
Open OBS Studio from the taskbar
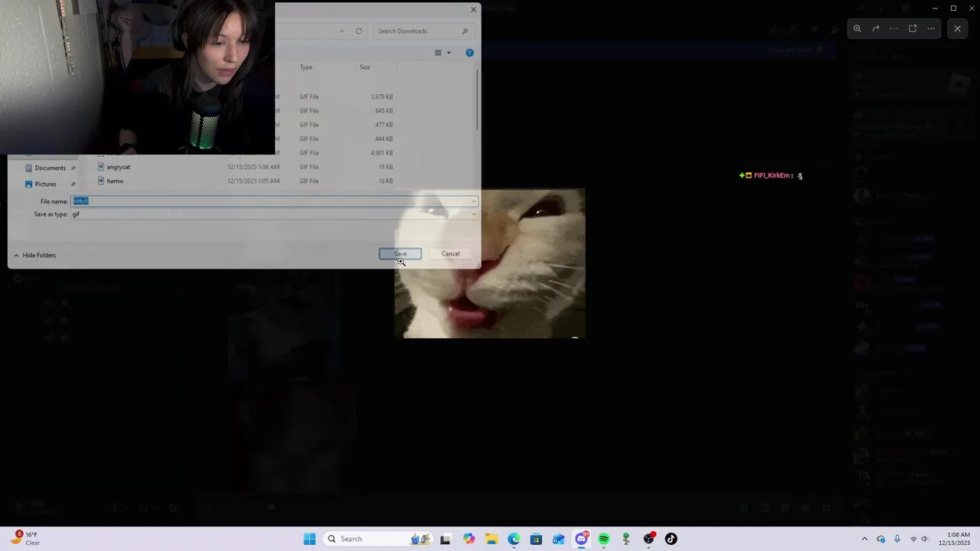649,539
